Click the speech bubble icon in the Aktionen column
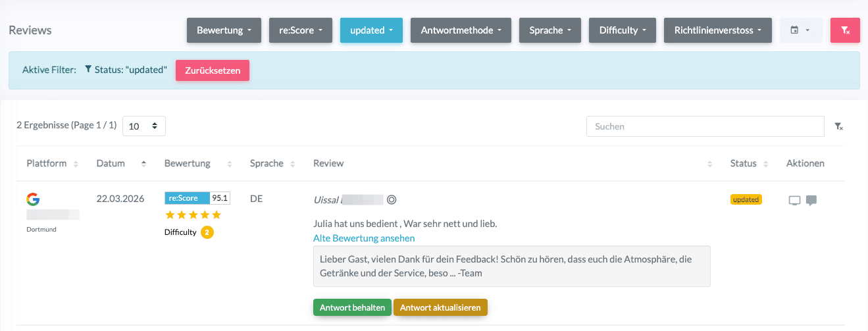 click(x=811, y=201)
